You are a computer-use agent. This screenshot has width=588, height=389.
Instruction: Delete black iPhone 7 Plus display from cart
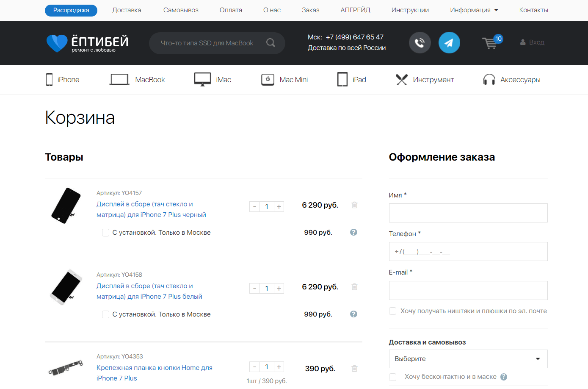coord(354,205)
